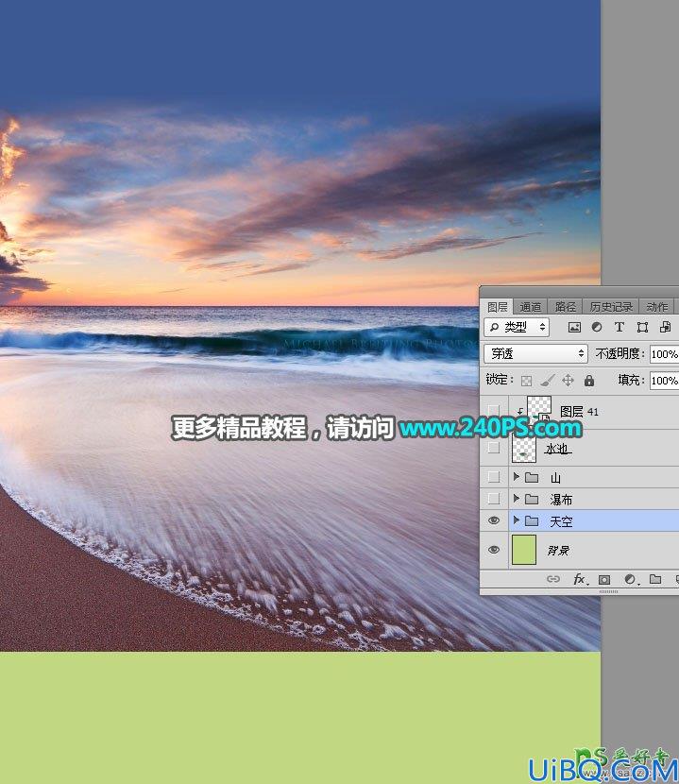Lock image pixels with brush icon

[548, 381]
